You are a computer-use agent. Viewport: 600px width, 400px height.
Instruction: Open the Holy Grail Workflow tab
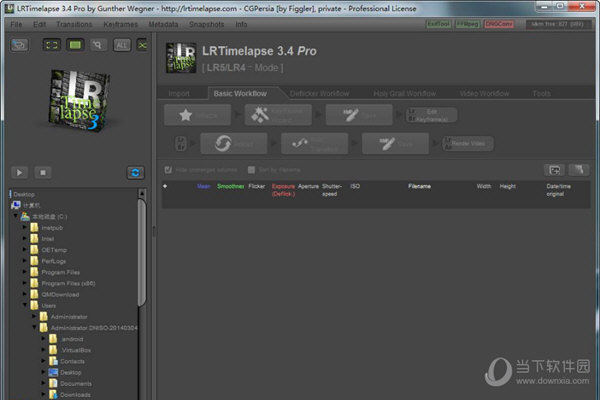(x=404, y=93)
